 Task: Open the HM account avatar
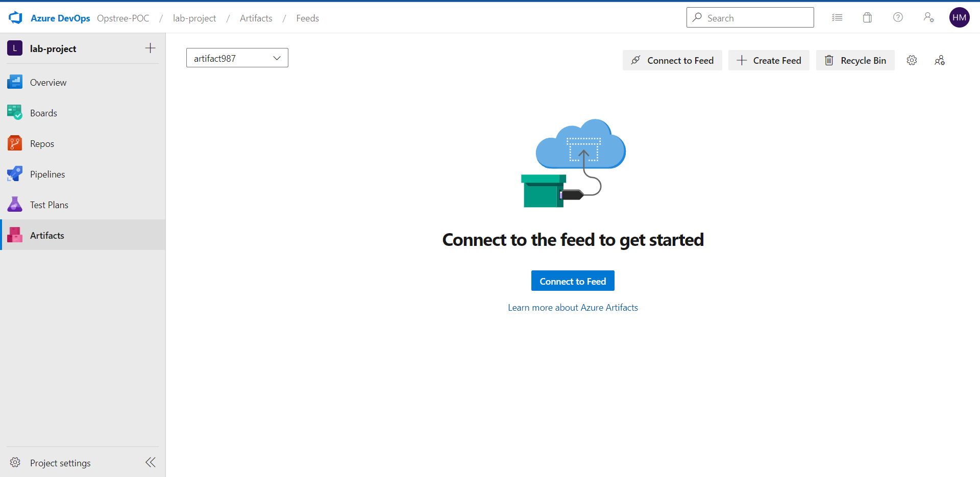point(959,18)
